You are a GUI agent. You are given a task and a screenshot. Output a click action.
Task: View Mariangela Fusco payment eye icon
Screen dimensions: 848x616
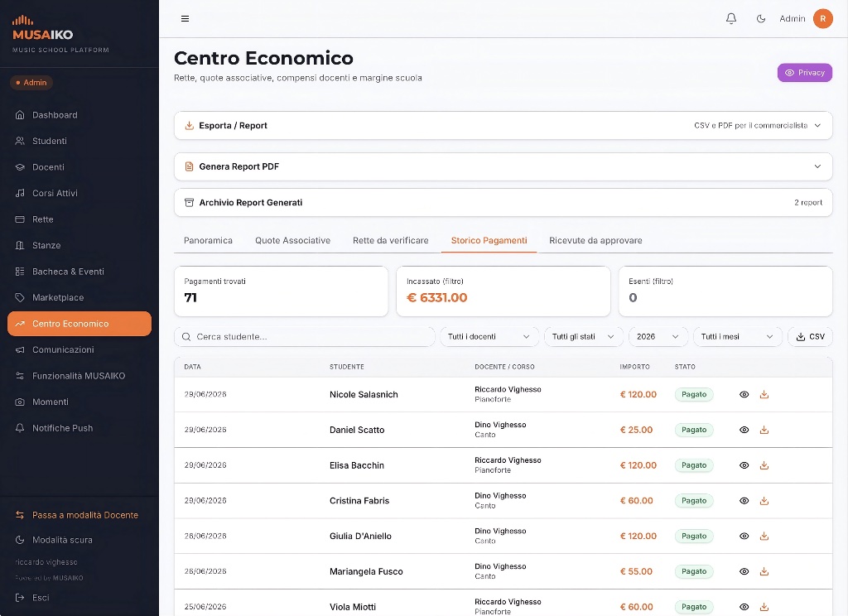click(744, 571)
